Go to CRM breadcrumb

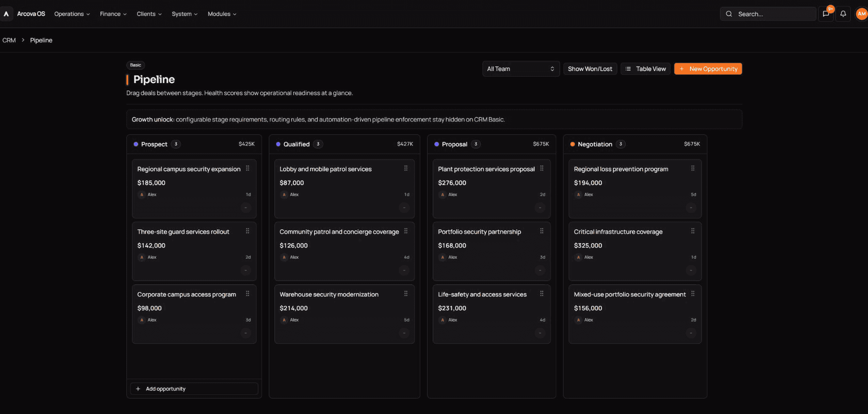(9, 40)
